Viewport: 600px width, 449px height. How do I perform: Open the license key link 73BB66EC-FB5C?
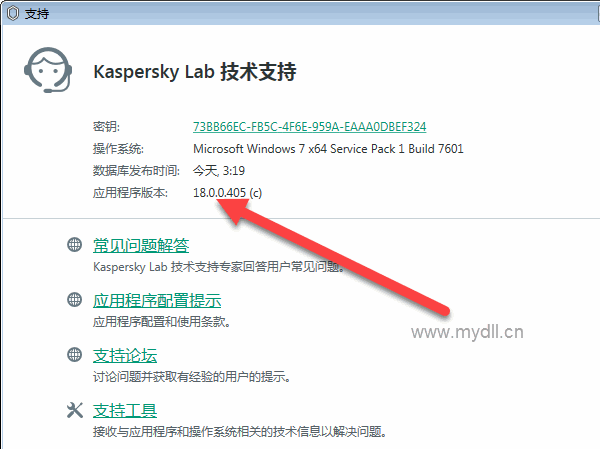[310, 127]
